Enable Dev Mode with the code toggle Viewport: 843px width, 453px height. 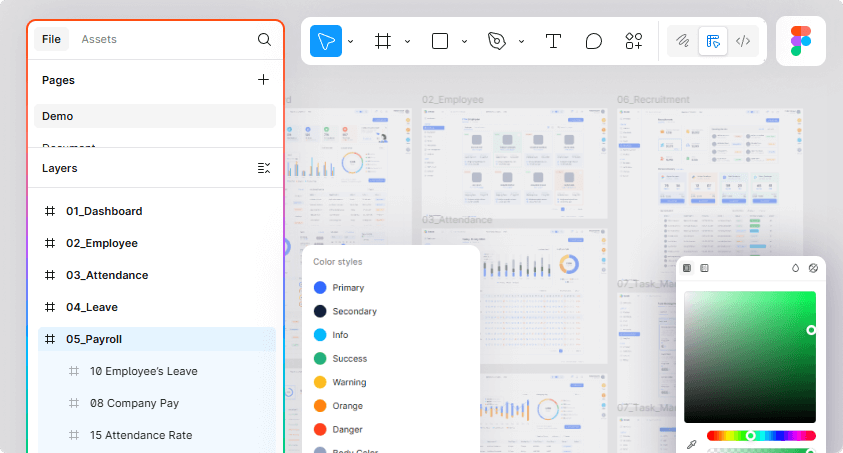click(742, 41)
